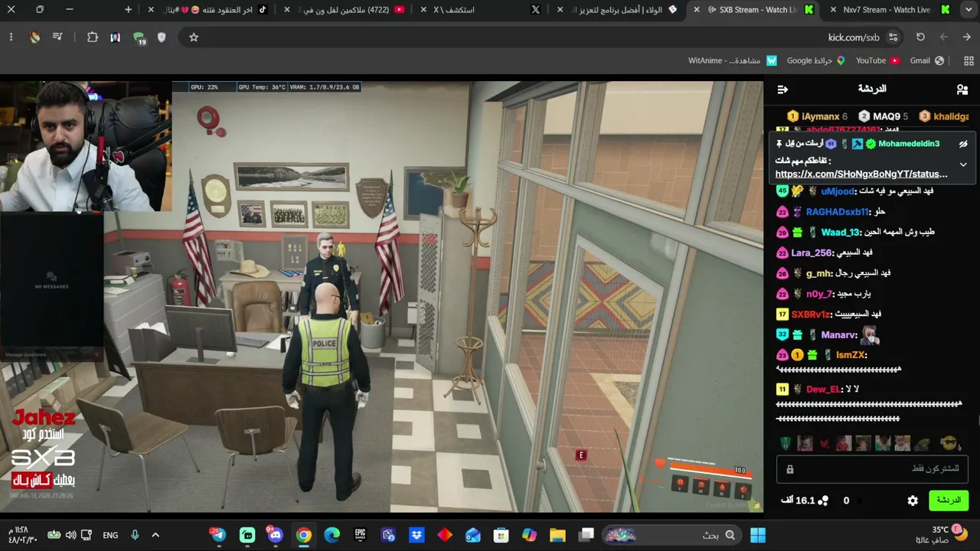
Task: Open RAGHADsxb11's profile from chat
Action: point(837,212)
